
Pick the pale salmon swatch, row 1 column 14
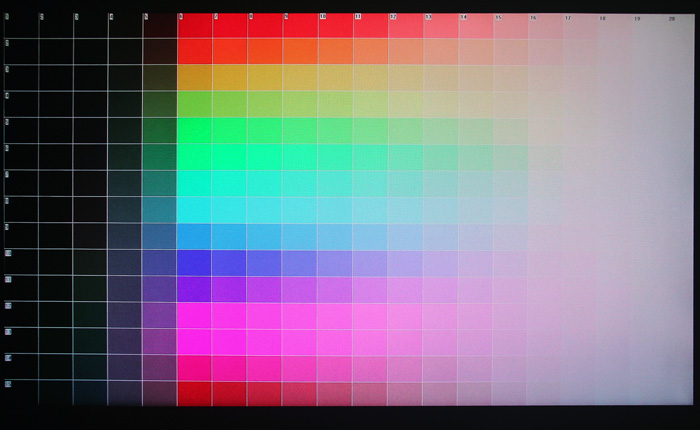pyautogui.click(x=476, y=25)
